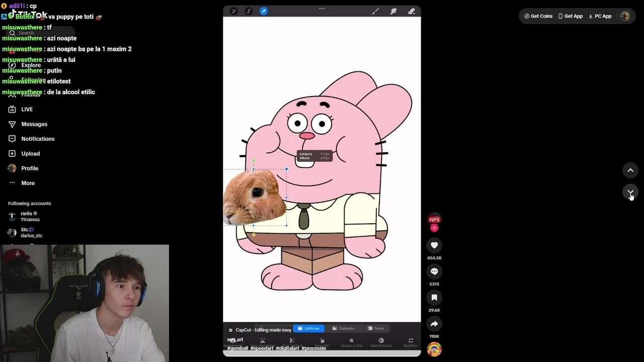Image resolution: width=644 pixels, height=362 pixels.
Task: Click the rabbit head image on canvas
Action: click(x=255, y=197)
